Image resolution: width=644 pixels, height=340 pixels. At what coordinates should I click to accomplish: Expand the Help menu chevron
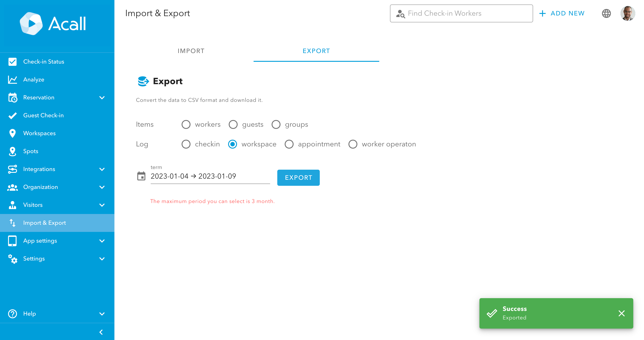102,314
